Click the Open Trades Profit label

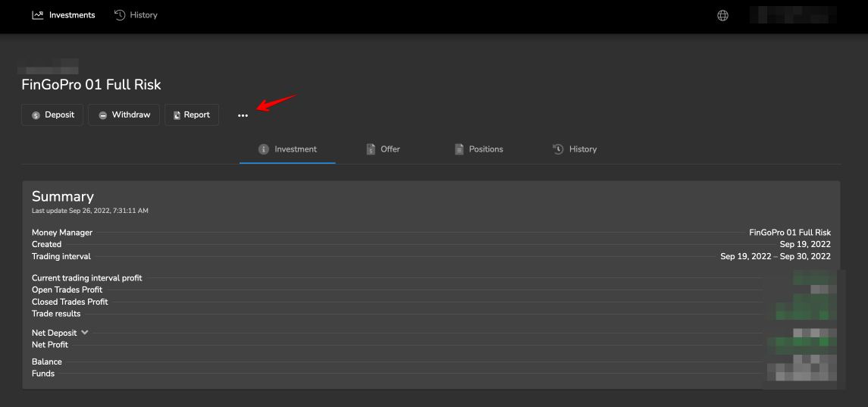tap(67, 290)
